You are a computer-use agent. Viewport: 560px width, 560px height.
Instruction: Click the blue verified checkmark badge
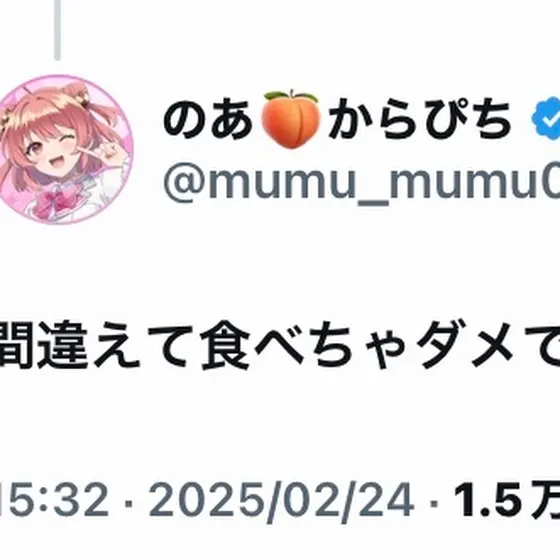coord(546,120)
